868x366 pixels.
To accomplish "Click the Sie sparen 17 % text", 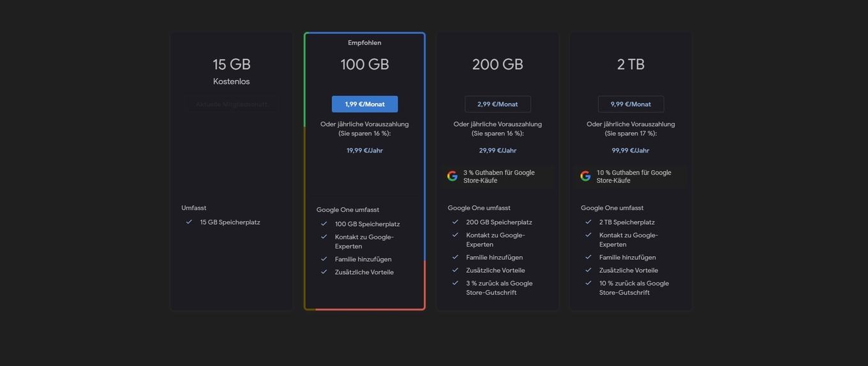I will tap(629, 133).
